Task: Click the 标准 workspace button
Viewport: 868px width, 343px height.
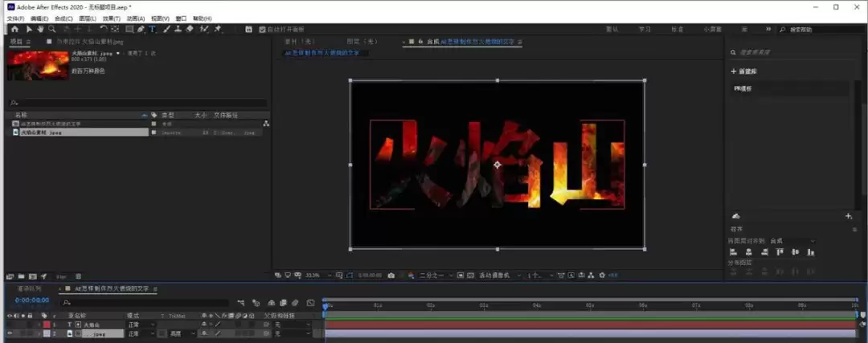Action: coord(677,30)
